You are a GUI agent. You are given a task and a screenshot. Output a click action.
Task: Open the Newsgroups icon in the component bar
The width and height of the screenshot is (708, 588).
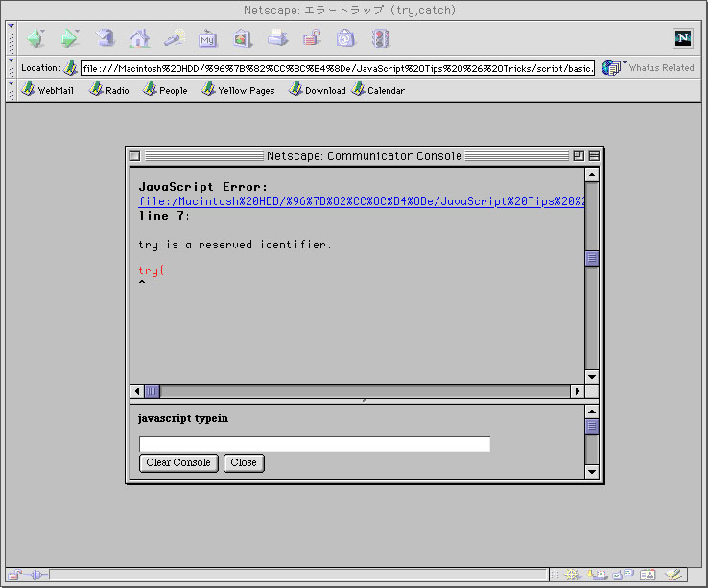[624, 575]
